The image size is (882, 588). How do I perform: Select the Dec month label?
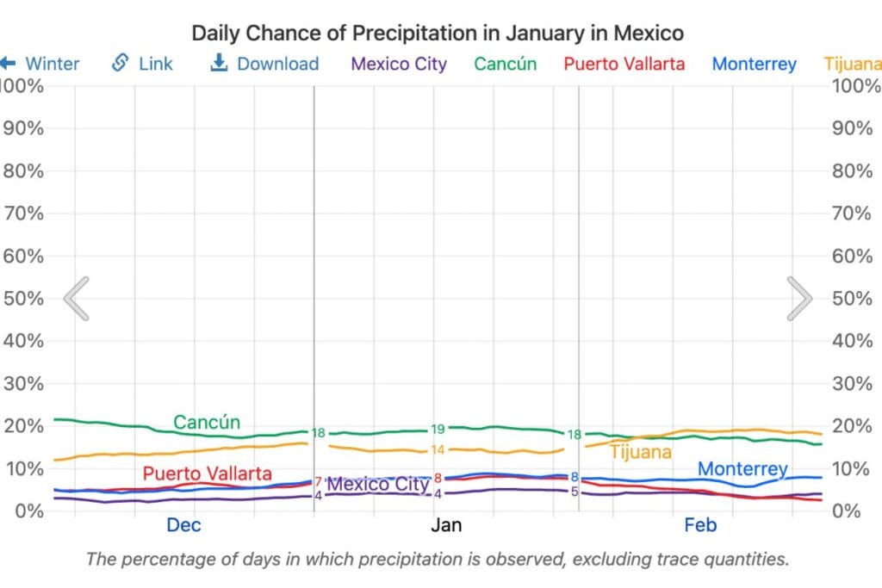click(183, 525)
